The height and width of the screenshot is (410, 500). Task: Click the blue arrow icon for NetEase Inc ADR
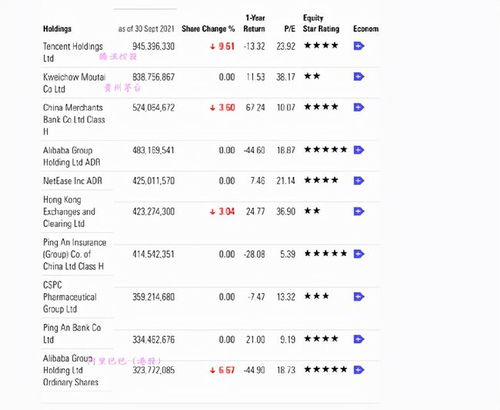pos(359,180)
